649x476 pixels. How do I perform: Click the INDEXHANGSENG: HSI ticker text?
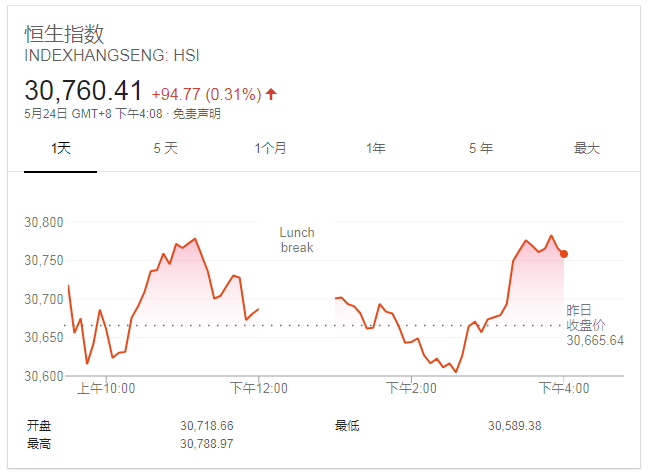(112, 55)
